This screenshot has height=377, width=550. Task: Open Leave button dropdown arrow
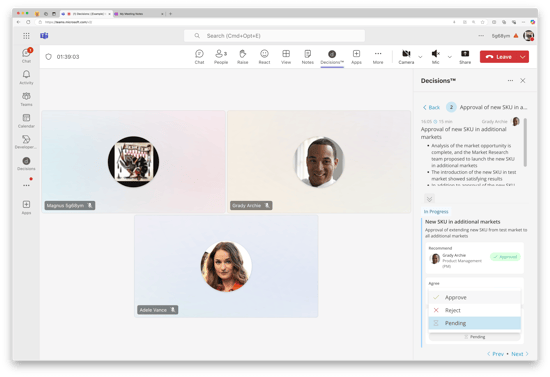point(523,57)
